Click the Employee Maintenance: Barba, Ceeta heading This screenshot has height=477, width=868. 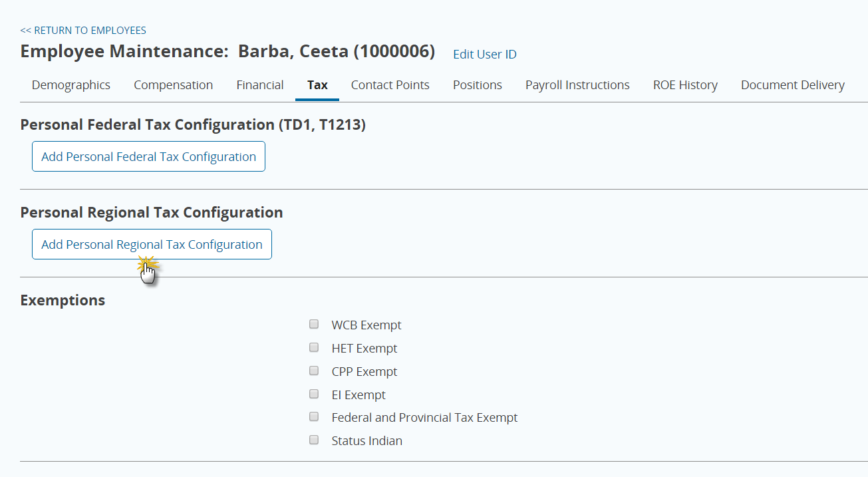pos(227,51)
